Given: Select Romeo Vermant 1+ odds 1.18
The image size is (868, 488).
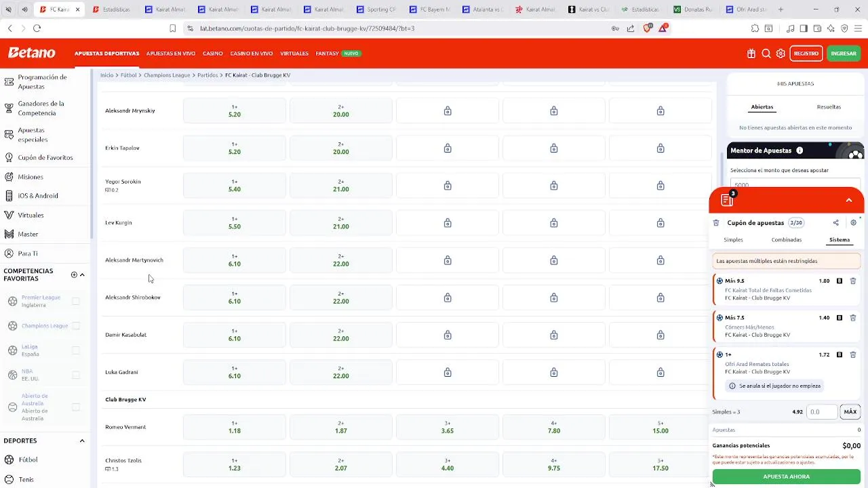Looking at the screenshot, I should coord(235,427).
